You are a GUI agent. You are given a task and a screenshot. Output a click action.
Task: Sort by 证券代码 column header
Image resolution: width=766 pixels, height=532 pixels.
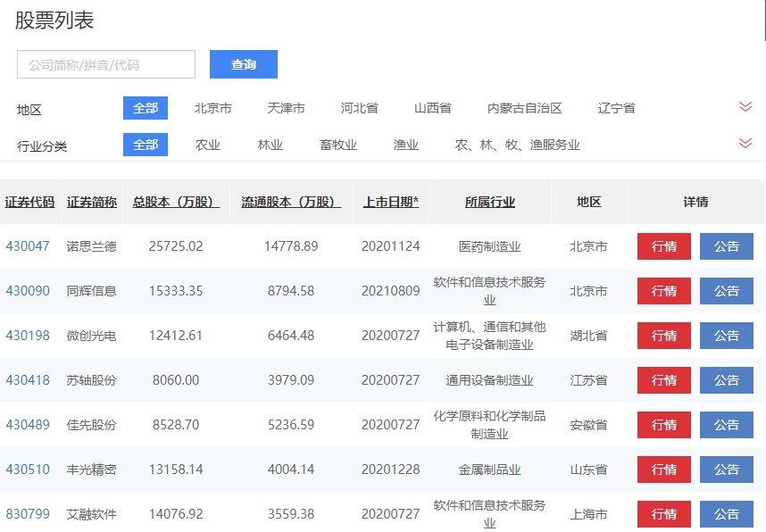click(29, 202)
